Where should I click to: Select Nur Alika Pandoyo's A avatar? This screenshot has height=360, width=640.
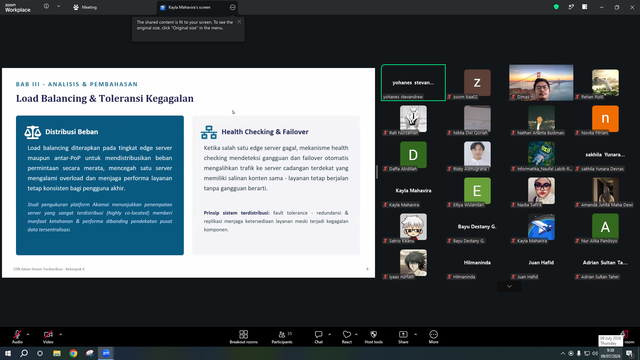tap(605, 227)
